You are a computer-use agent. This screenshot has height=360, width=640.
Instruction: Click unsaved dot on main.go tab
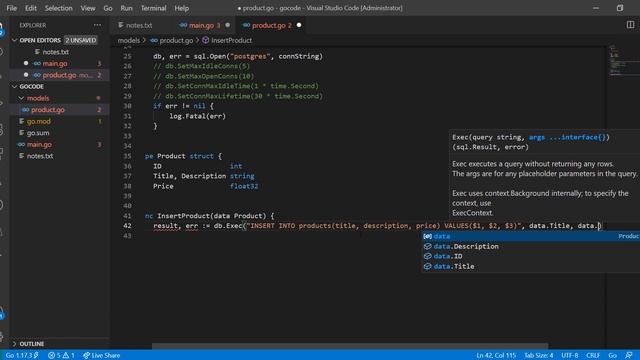click(x=228, y=25)
